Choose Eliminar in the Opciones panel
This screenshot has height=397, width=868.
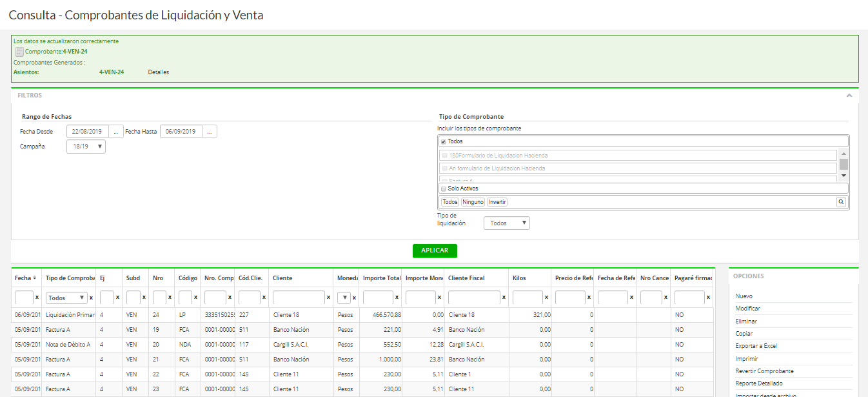click(x=746, y=321)
